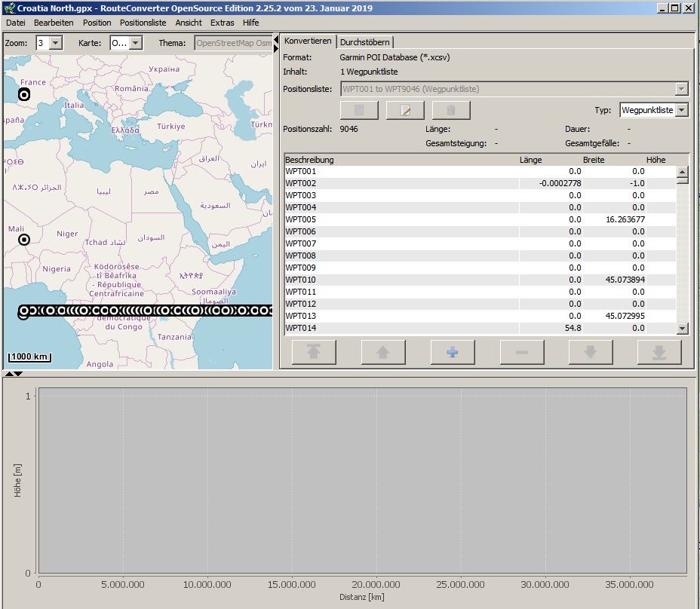The height and width of the screenshot is (609, 700).
Task: Open the Zoom level dropdown
Action: pos(55,44)
